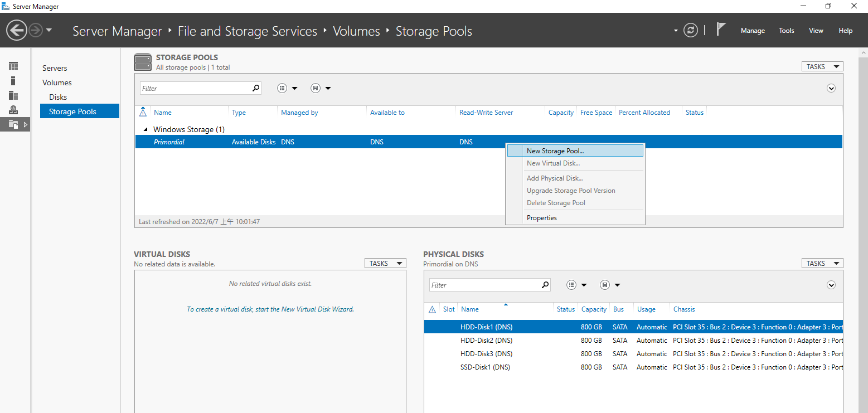
Task: Sort physical disks by Bus column
Action: (618, 309)
